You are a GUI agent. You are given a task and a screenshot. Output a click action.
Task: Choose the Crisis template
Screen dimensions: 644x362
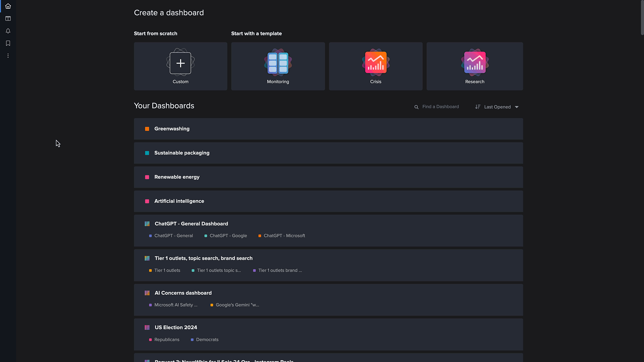pyautogui.click(x=375, y=66)
